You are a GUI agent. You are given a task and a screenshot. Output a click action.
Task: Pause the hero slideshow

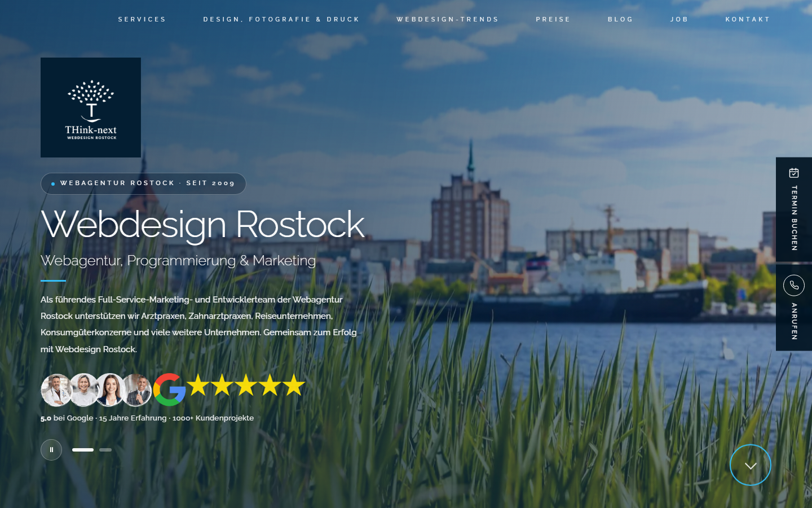[51, 450]
